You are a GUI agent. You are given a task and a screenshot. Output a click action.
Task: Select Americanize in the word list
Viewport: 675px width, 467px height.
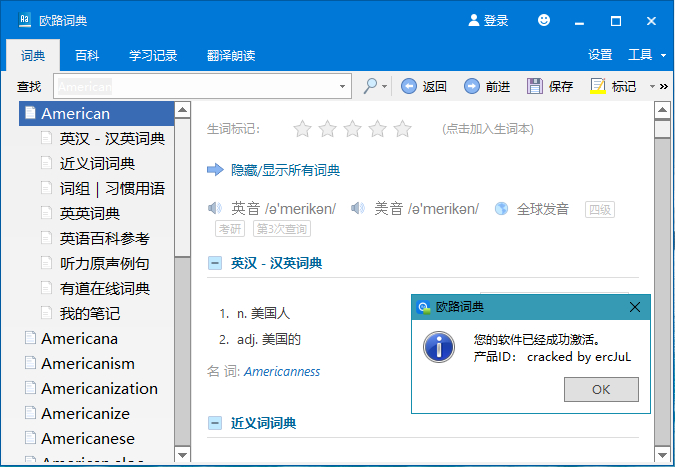click(x=85, y=414)
